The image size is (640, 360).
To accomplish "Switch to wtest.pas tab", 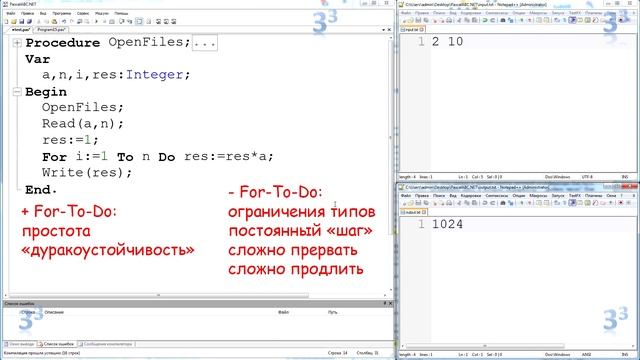I will (x=21, y=30).
